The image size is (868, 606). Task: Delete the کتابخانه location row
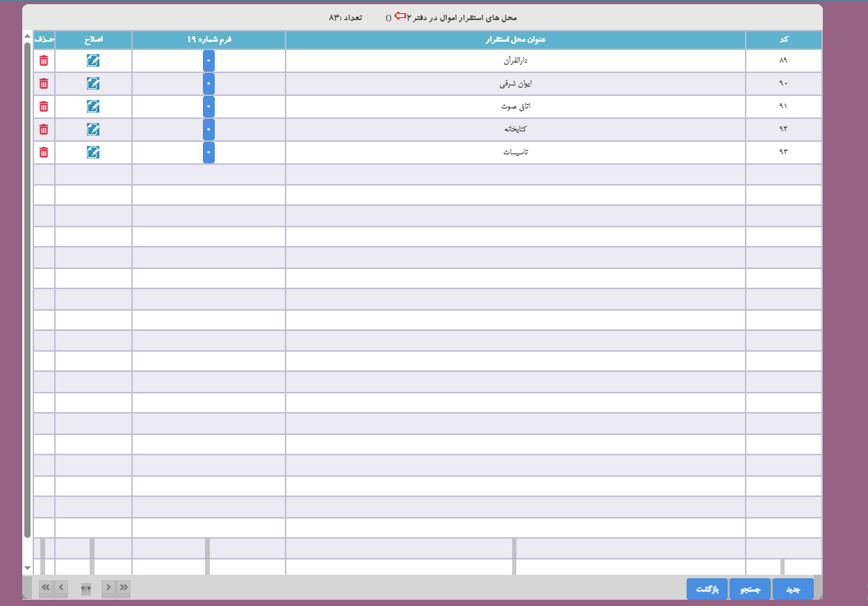[44, 129]
